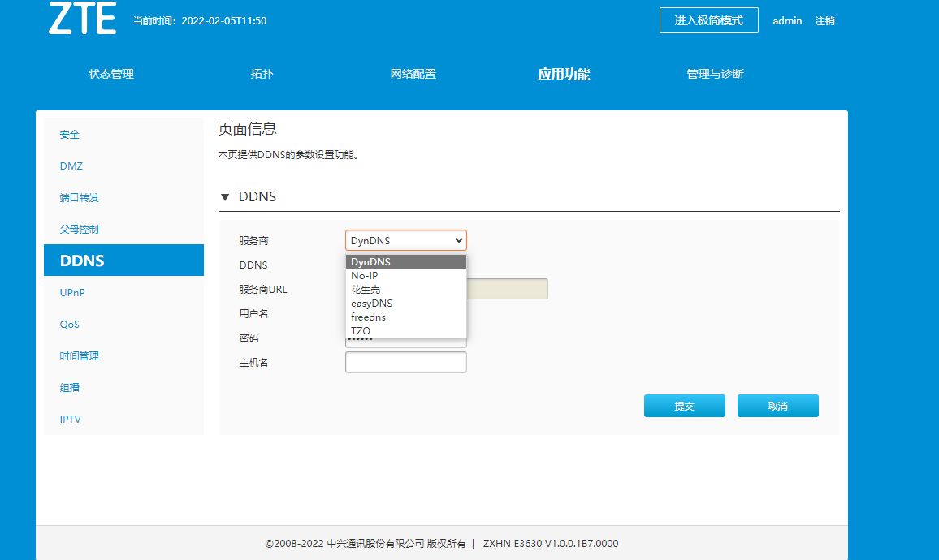Go to the 拓扑 topology tab
The width and height of the screenshot is (939, 560).
click(262, 74)
